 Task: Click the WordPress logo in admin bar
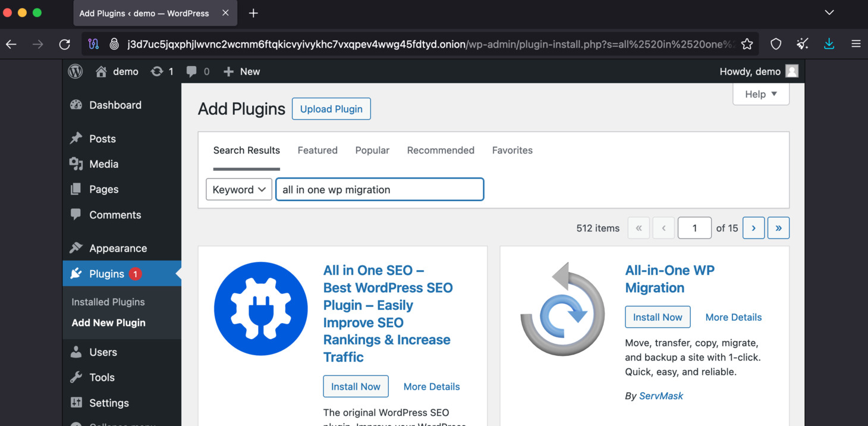(76, 71)
